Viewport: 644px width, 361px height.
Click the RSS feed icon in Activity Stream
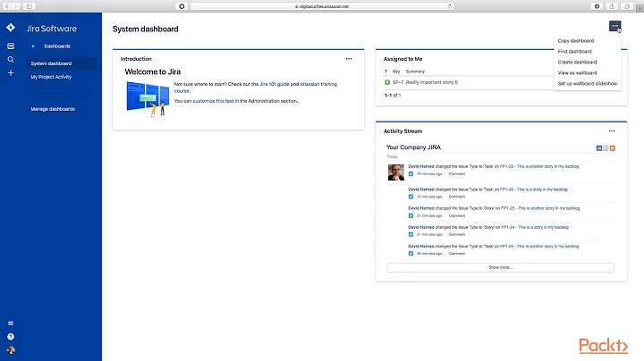tap(613, 148)
